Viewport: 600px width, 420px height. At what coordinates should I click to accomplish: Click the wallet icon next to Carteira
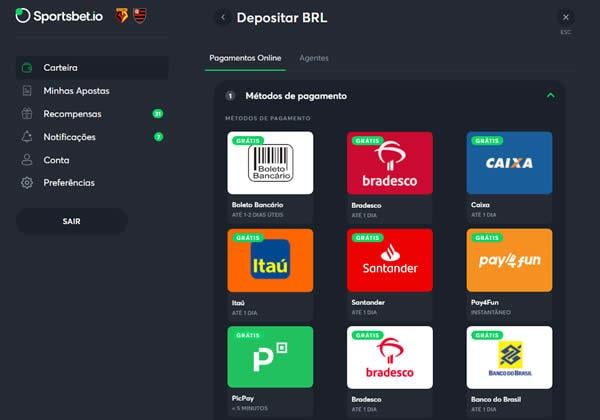(27, 68)
